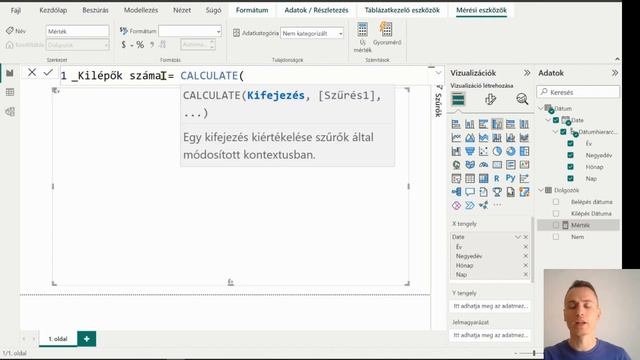This screenshot has height=360, width=640.
Task: Collapse the Adatok pane
Action: click(615, 73)
